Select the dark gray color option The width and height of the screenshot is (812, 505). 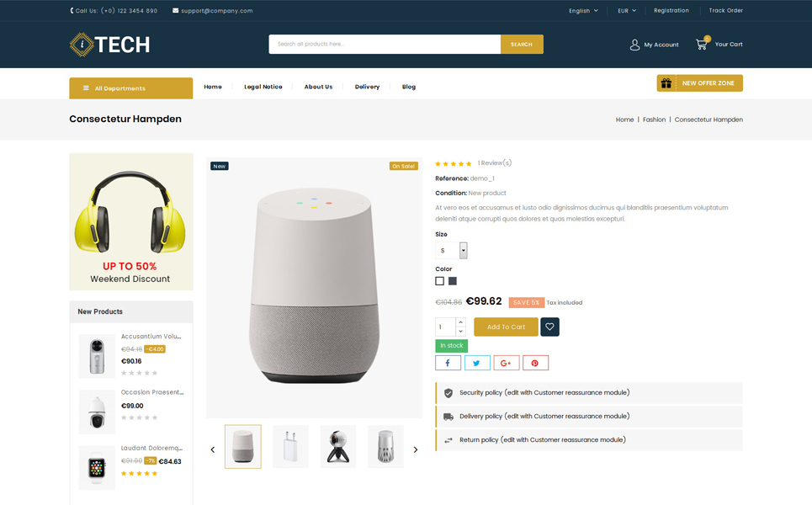453,281
